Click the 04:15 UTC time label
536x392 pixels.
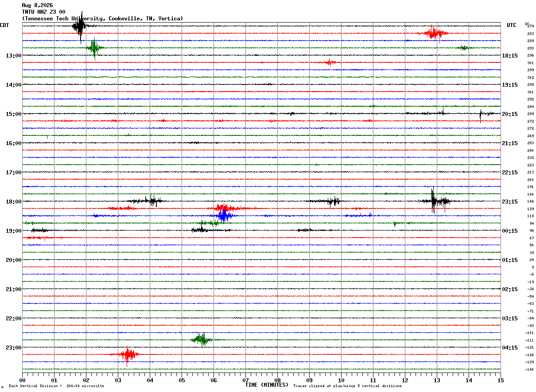point(510,348)
